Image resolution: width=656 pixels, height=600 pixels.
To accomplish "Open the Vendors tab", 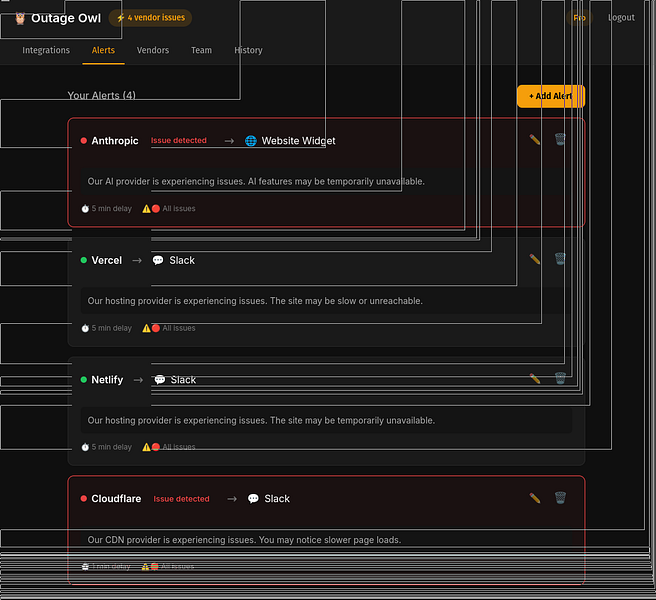I will click(153, 50).
